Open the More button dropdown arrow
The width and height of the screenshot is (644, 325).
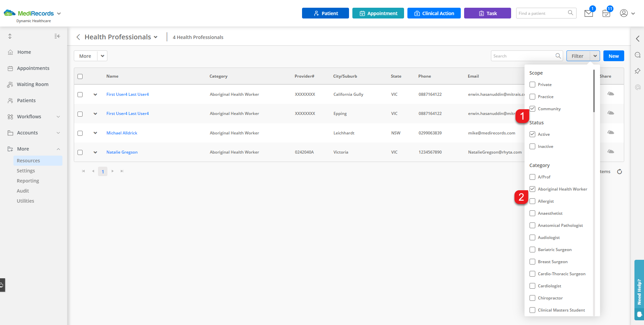[x=102, y=56]
